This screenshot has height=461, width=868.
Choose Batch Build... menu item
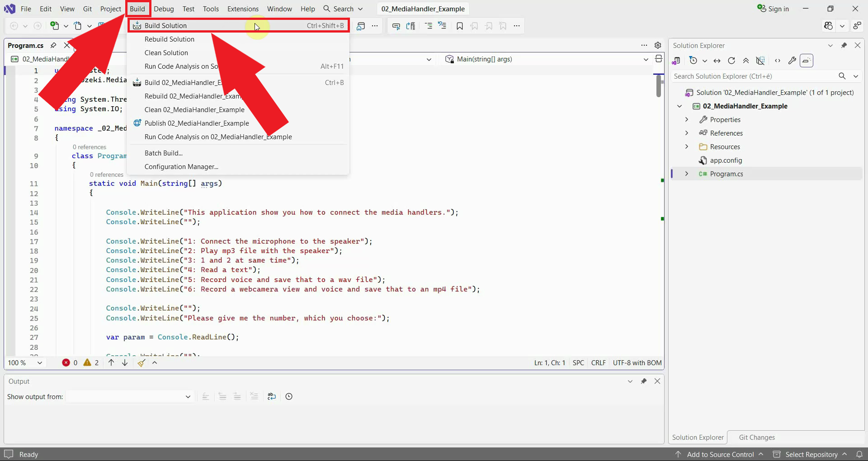238,153
